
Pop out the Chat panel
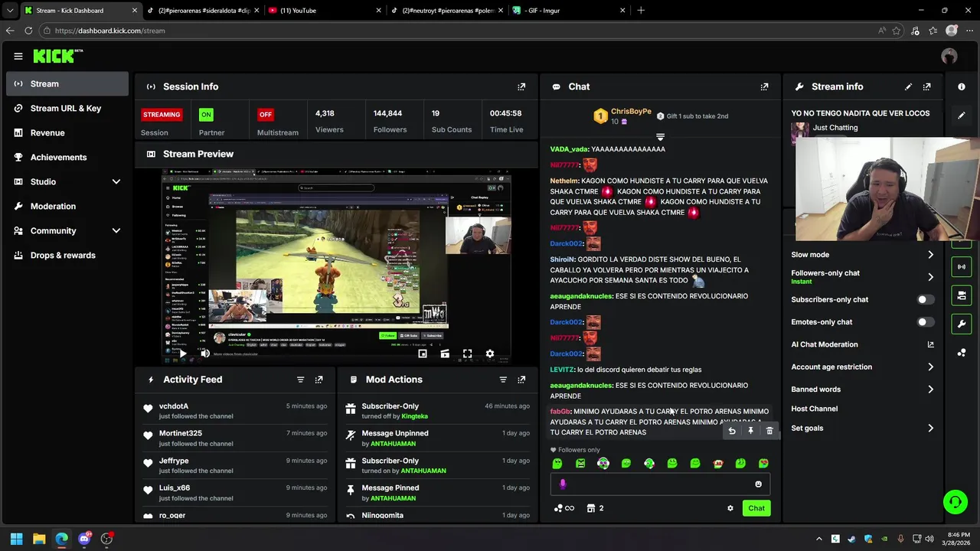point(764,86)
